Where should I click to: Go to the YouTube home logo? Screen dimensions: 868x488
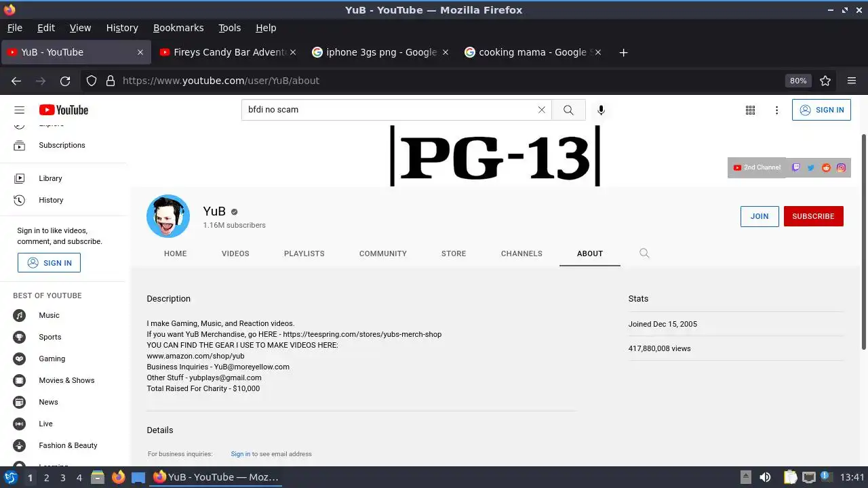click(x=64, y=110)
